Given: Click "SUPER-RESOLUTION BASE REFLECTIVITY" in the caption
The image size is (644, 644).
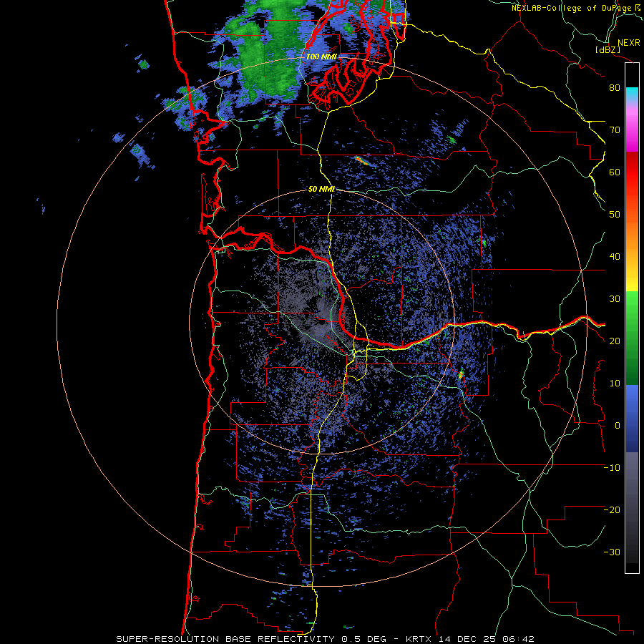Looking at the screenshot, I should (227, 639).
